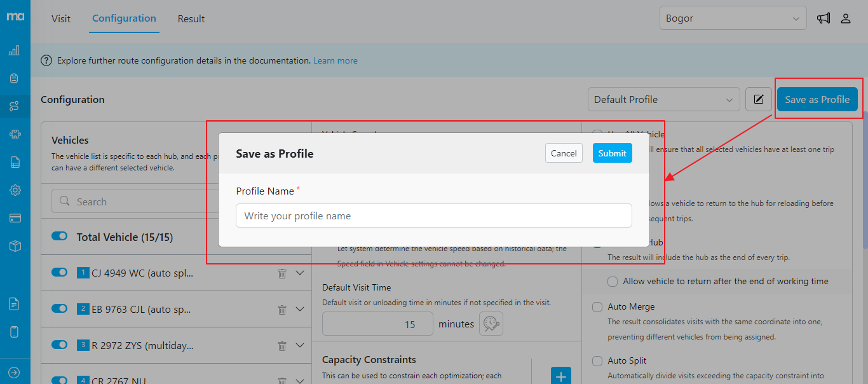This screenshot has width=868, height=384.
Task: Click the edit profile pencil icon
Action: [x=758, y=99]
